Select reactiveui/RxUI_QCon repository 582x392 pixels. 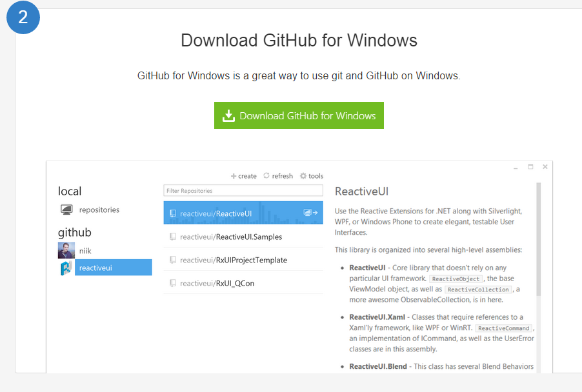(243, 283)
